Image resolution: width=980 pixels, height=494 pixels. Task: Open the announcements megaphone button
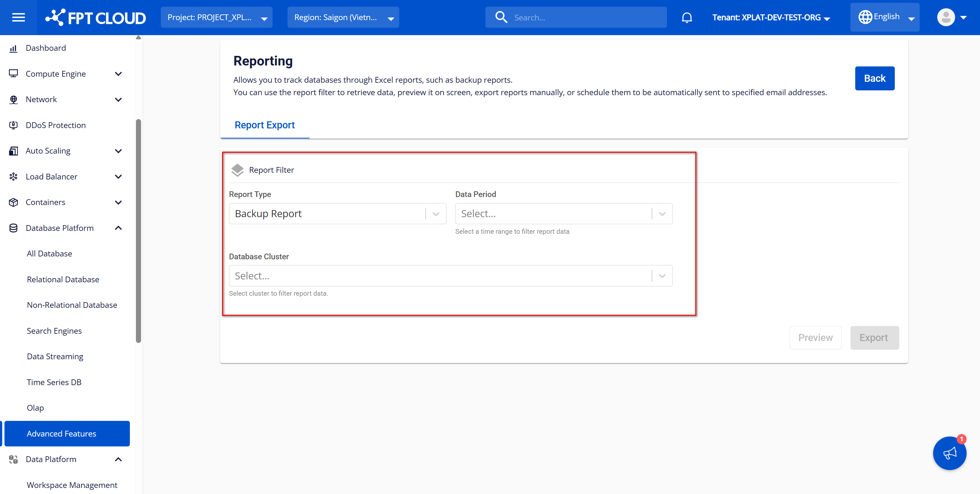(950, 453)
